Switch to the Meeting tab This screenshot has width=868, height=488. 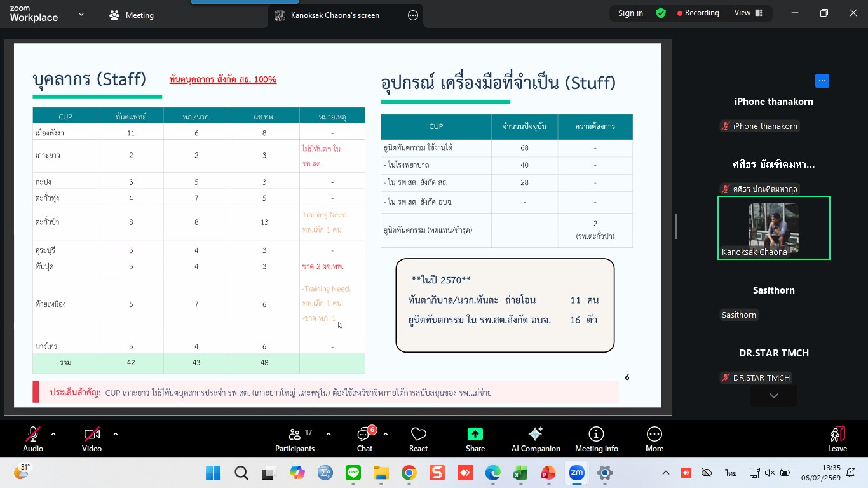coord(132,15)
